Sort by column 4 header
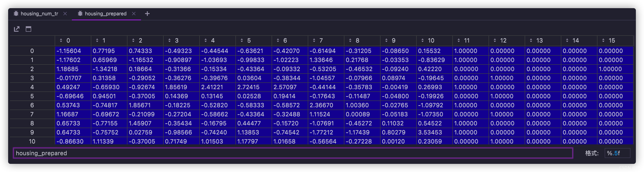The width and height of the screenshot is (644, 172). coord(218,40)
